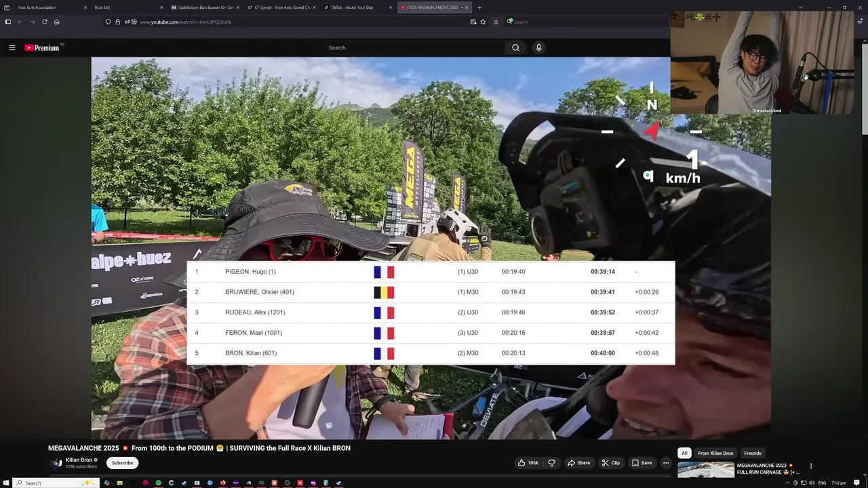Click into the YouTube search field
Image resolution: width=868 pixels, height=488 pixels.
pyautogui.click(x=414, y=47)
